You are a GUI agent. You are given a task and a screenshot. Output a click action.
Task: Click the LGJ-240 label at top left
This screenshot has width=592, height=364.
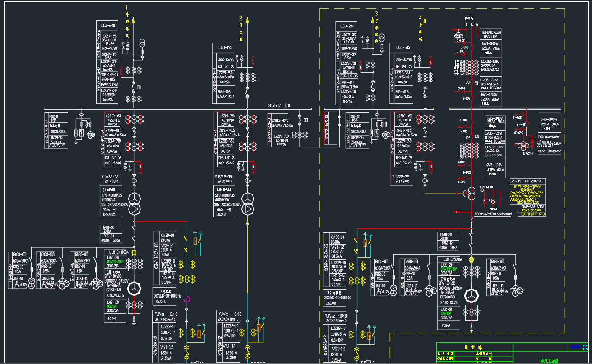click(x=108, y=25)
